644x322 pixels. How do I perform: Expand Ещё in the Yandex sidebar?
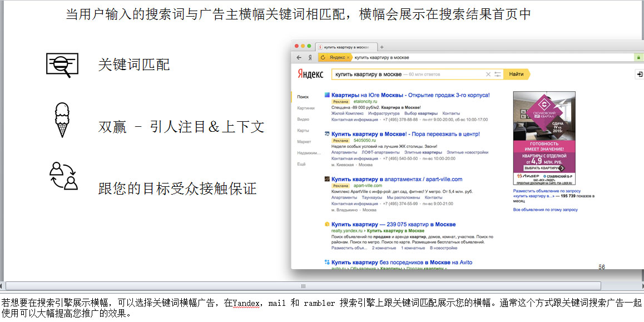[x=301, y=164]
